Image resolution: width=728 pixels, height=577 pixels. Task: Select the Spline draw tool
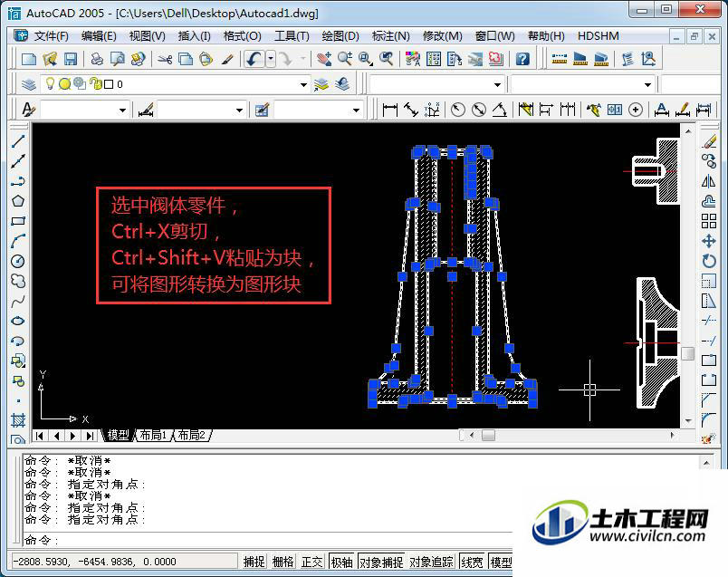pyautogui.click(x=18, y=301)
